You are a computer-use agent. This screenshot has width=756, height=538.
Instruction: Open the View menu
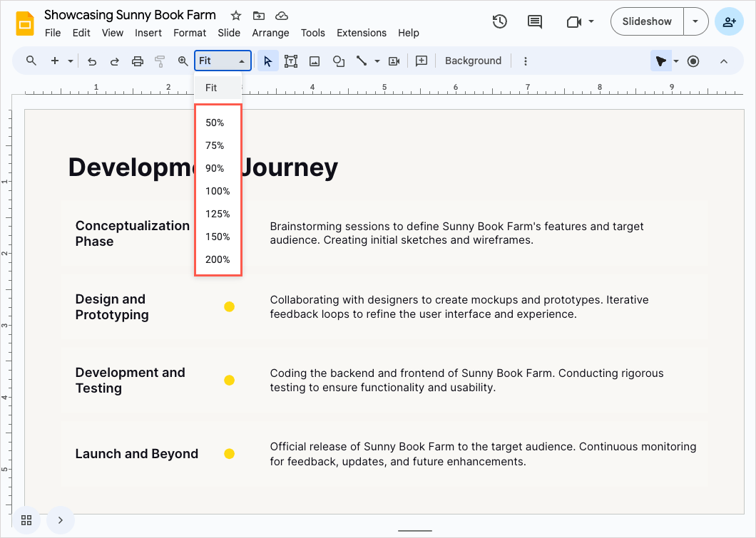(x=113, y=33)
